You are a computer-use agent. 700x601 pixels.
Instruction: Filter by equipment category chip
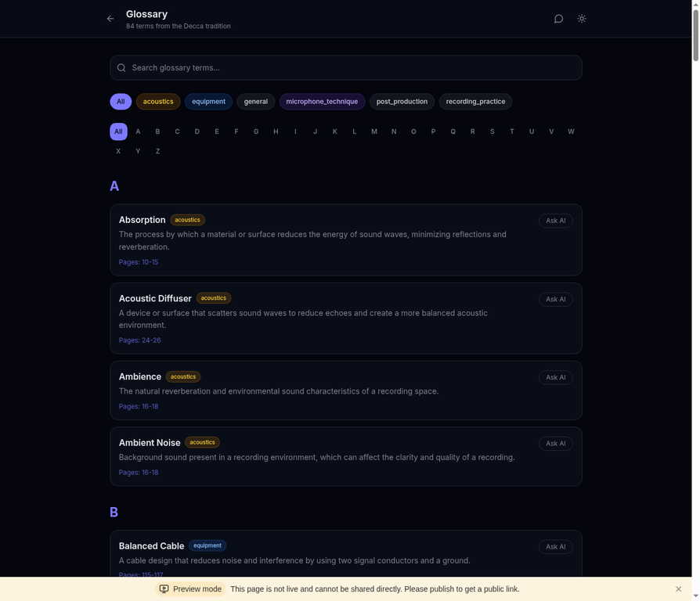(208, 102)
